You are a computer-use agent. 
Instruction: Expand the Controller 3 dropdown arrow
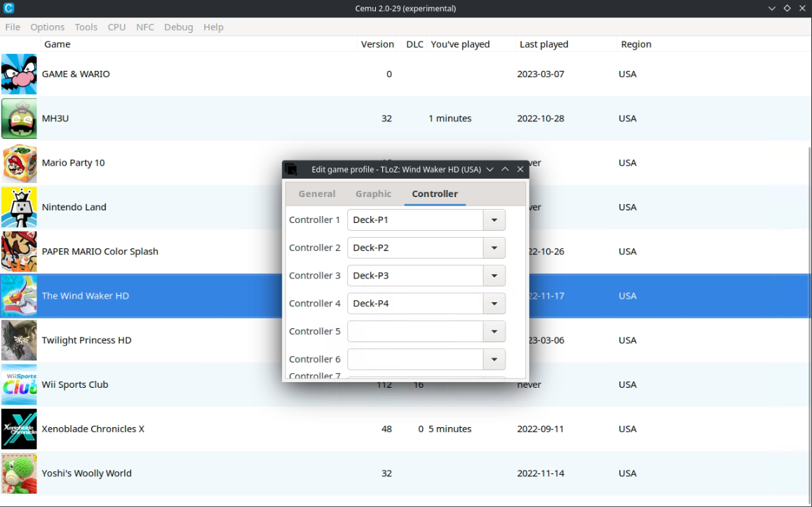[x=494, y=276]
